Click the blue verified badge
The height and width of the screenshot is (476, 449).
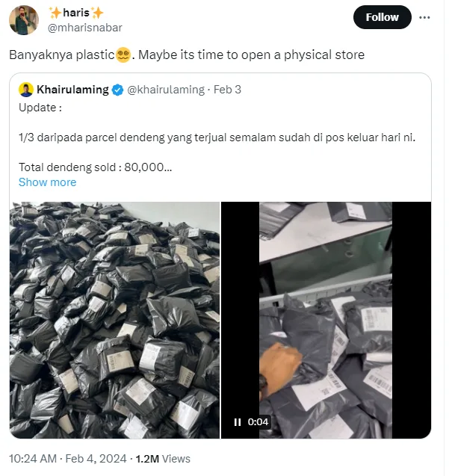point(117,90)
